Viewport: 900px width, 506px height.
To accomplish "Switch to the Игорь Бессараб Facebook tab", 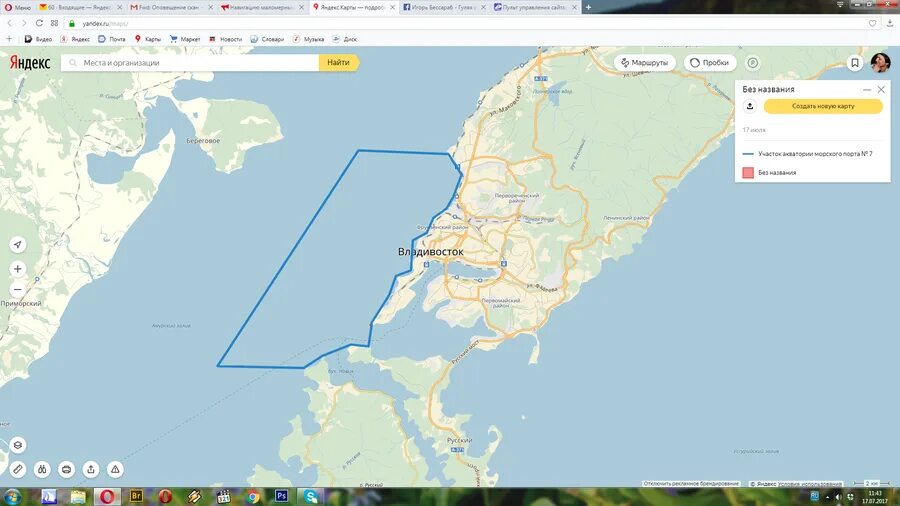I will click(443, 7).
